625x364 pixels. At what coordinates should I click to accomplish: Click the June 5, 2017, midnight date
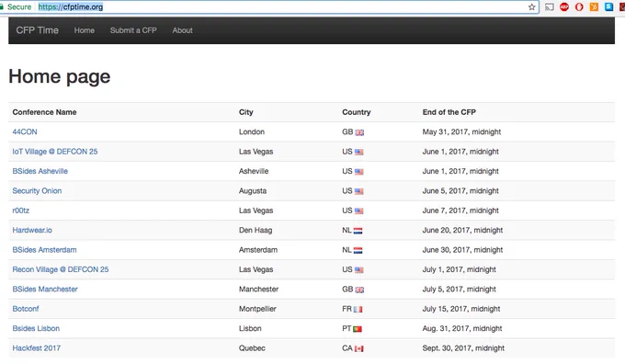pos(460,190)
